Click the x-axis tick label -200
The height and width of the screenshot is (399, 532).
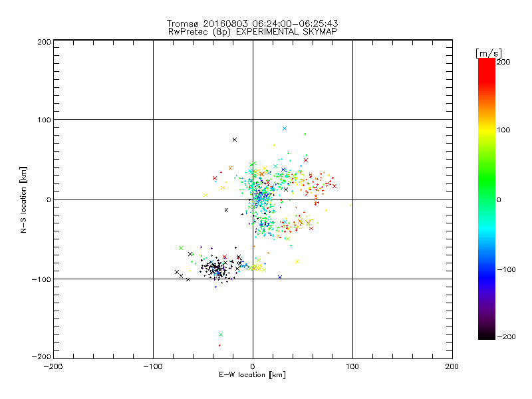53,366
